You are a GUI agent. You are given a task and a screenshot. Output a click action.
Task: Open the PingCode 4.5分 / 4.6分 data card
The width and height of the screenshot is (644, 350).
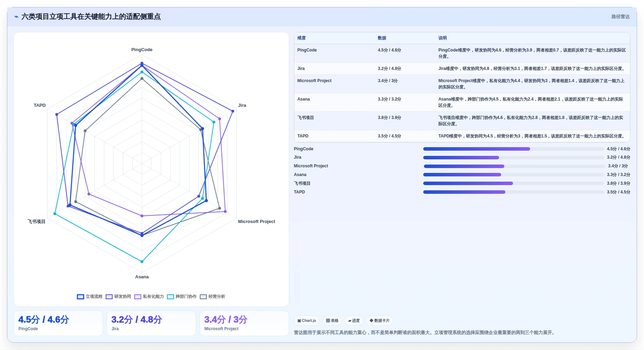point(58,323)
